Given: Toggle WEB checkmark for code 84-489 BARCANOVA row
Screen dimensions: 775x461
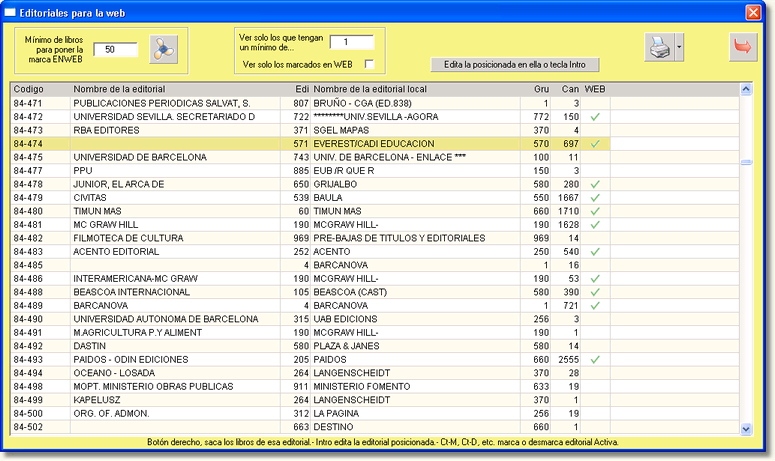Looking at the screenshot, I should click(x=595, y=306).
